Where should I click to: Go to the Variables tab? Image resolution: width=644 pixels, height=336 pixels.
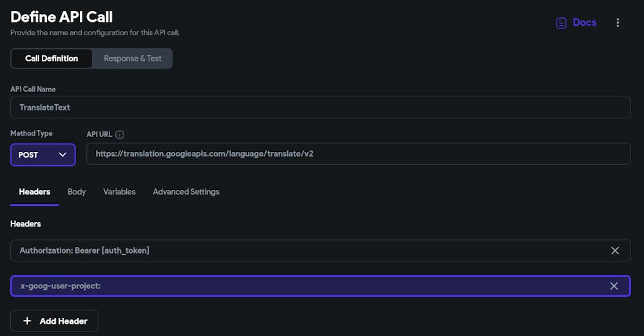point(119,192)
